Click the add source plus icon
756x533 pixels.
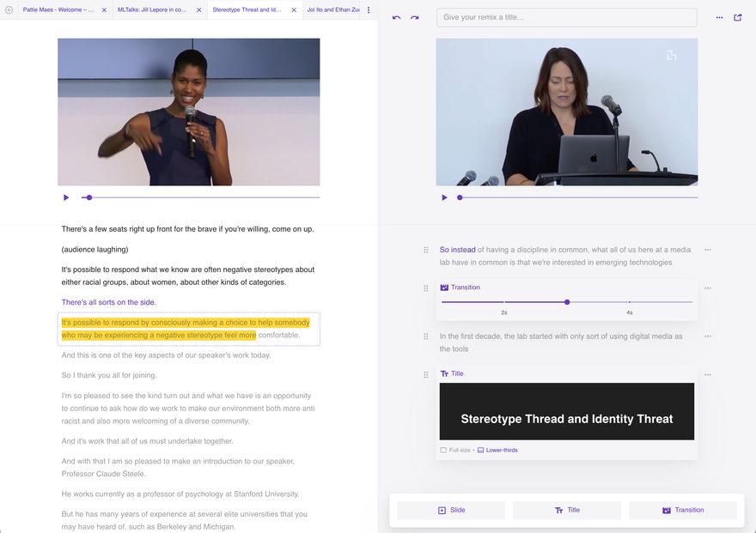click(9, 10)
